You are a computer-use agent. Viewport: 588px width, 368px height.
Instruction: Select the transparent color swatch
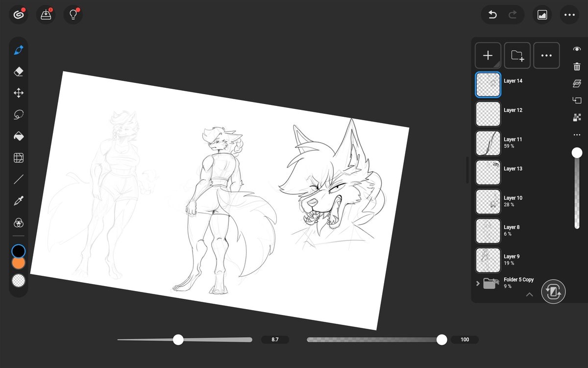click(x=19, y=280)
